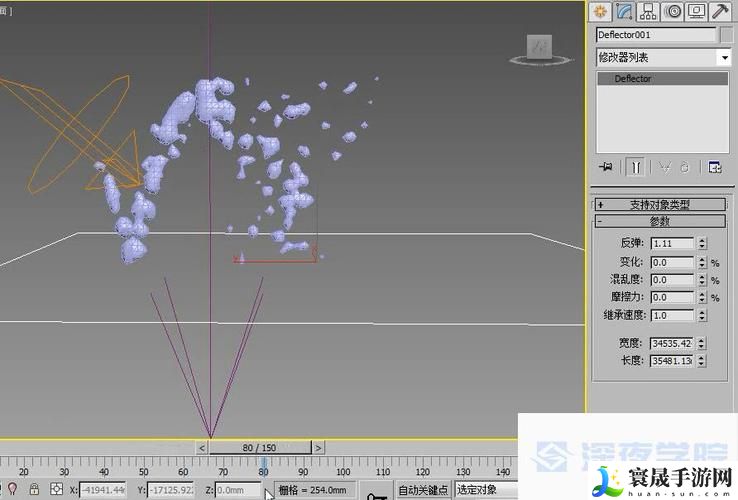Open the Create panel tab
Screen dimensions: 738x500
[x=600, y=11]
